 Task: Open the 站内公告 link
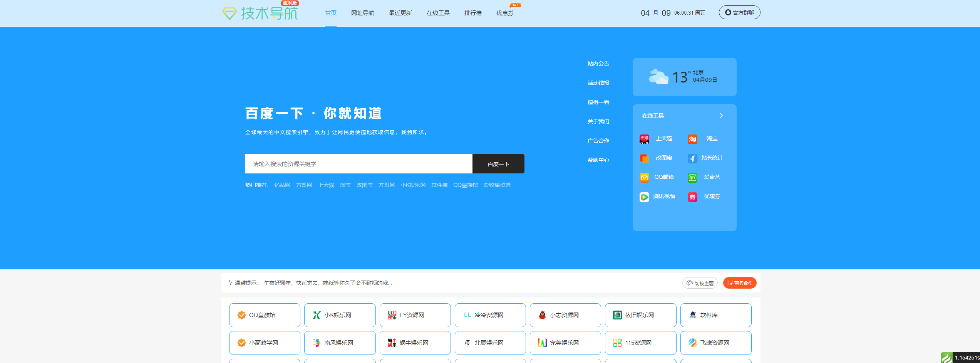coord(598,64)
